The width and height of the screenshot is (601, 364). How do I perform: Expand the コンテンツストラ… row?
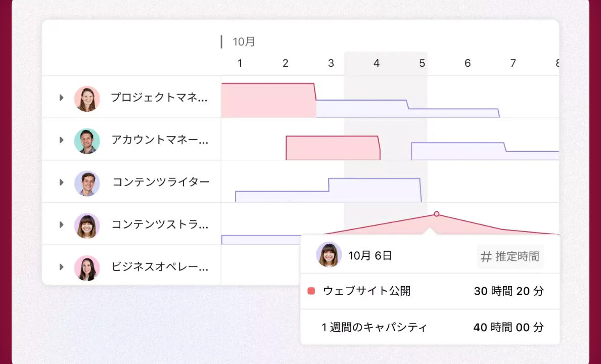pos(62,224)
